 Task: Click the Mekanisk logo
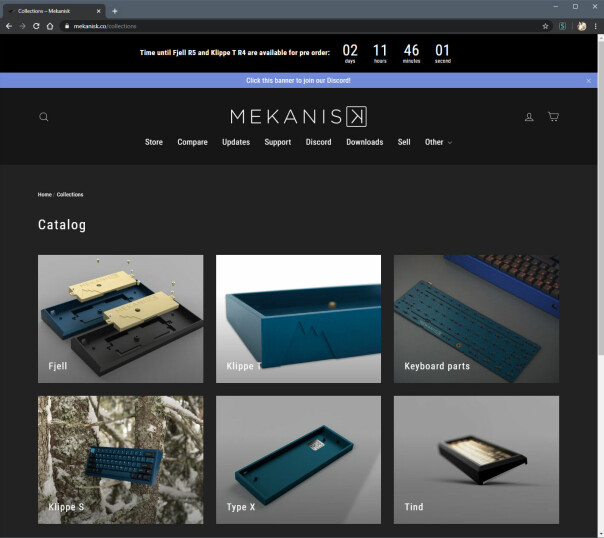click(x=299, y=116)
